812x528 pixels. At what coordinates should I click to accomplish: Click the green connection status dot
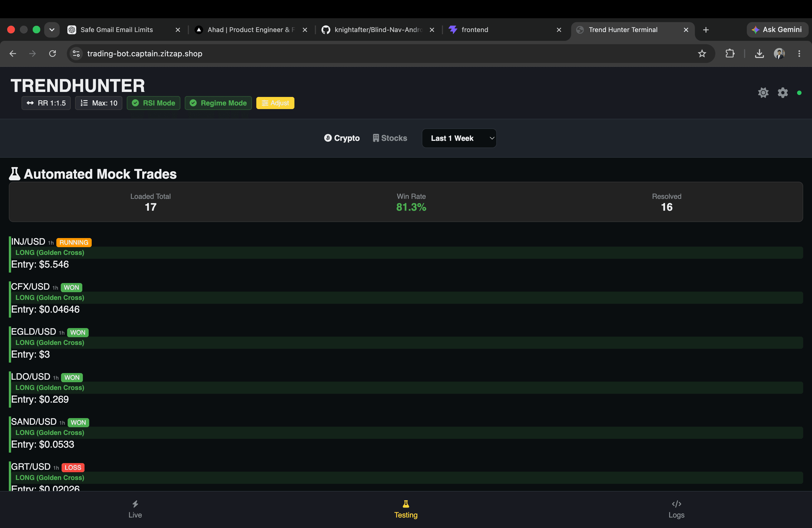click(799, 93)
